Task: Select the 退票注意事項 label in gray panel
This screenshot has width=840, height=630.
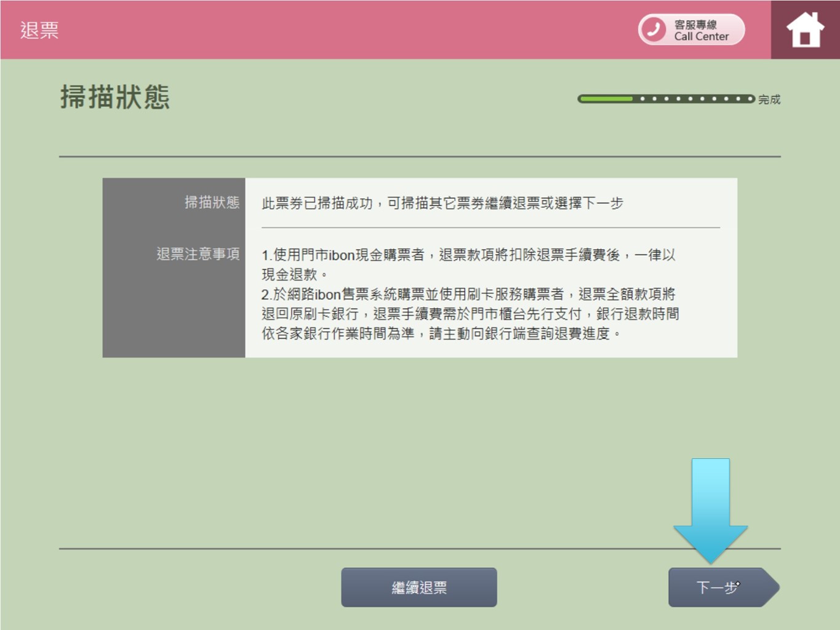Action: pos(198,254)
